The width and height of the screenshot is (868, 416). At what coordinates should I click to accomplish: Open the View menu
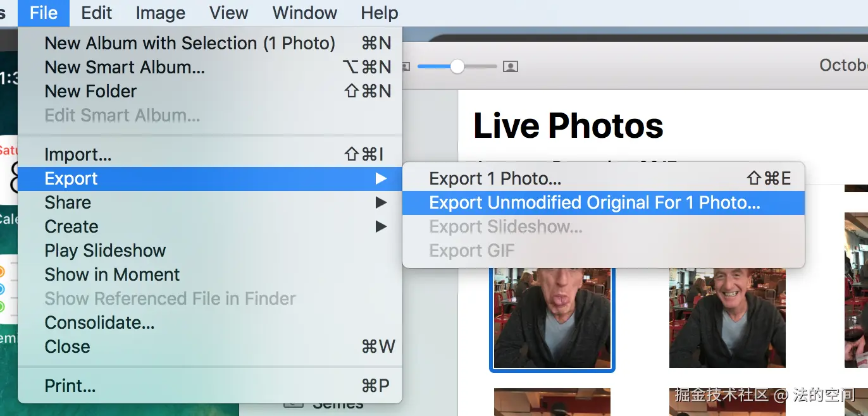pos(228,13)
